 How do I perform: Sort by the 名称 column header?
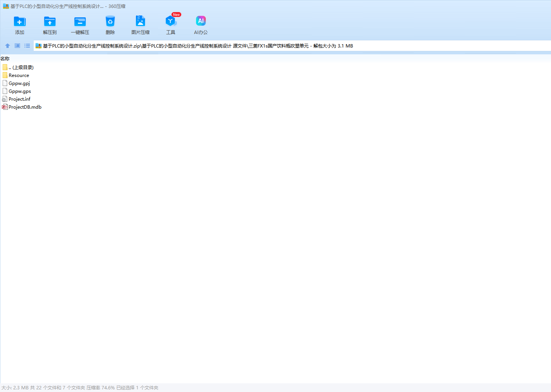[5, 58]
